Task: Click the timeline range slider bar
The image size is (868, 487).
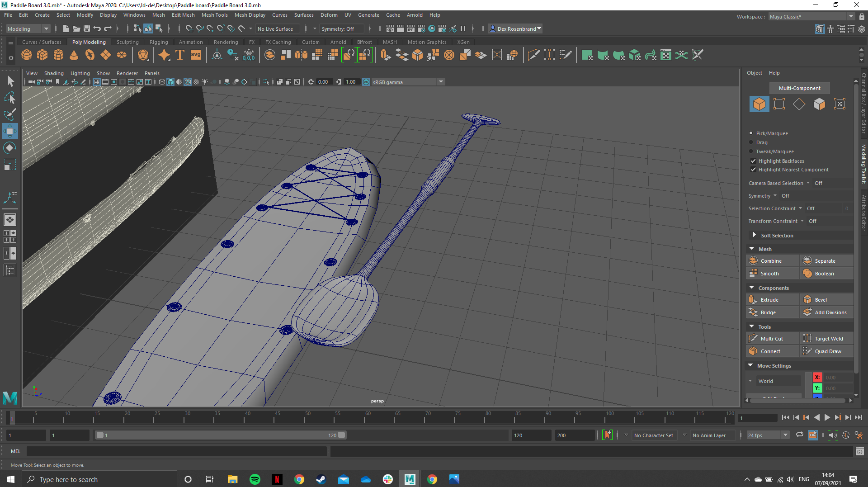Action: [220, 435]
